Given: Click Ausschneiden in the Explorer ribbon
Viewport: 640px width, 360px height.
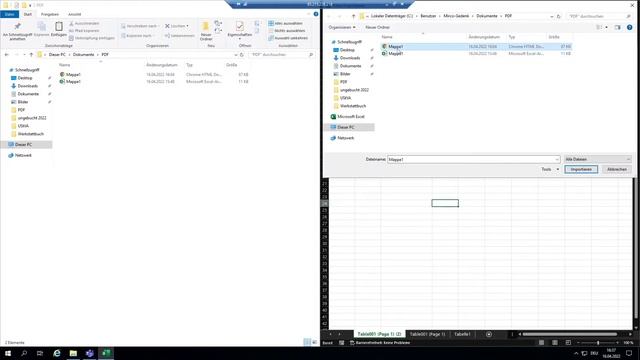Looking at the screenshot, I should click(84, 23).
